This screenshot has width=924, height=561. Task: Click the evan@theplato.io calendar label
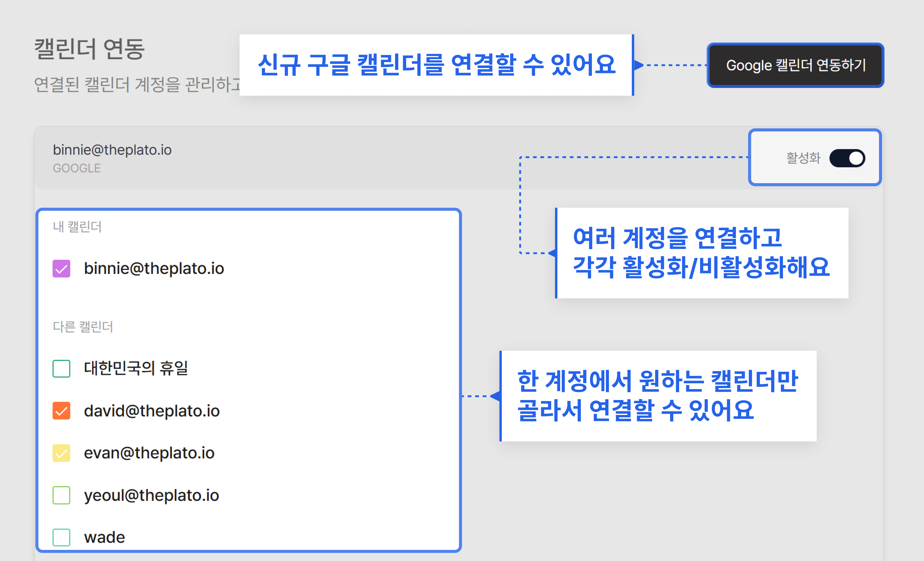pyautogui.click(x=149, y=453)
